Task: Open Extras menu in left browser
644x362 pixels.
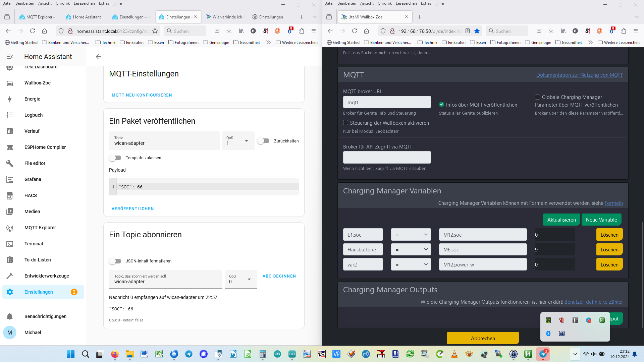Action: pyautogui.click(x=104, y=3)
